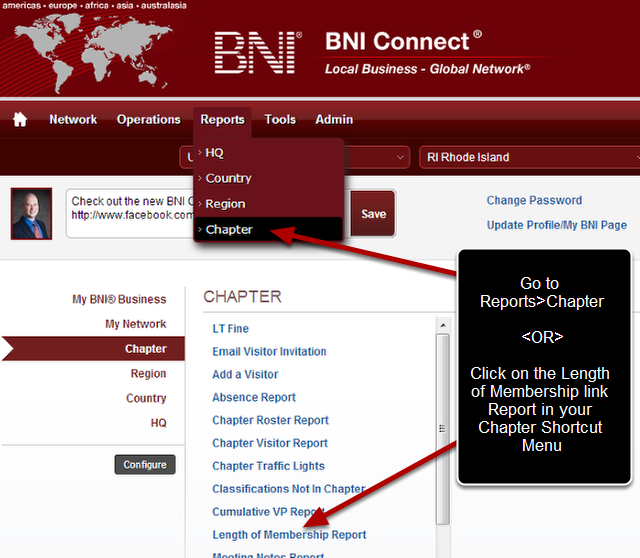Select My Network in left sidebar
This screenshot has width=640, height=558.
pos(135,324)
